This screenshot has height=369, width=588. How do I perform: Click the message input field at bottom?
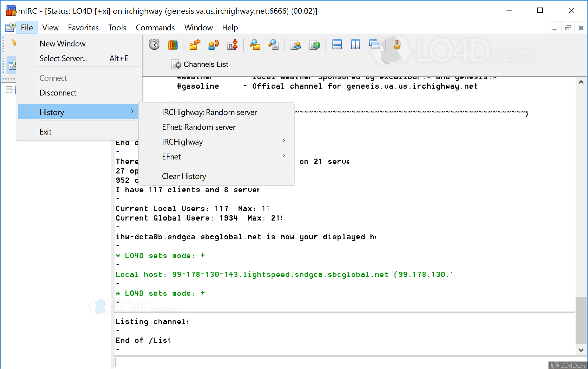click(x=323, y=362)
